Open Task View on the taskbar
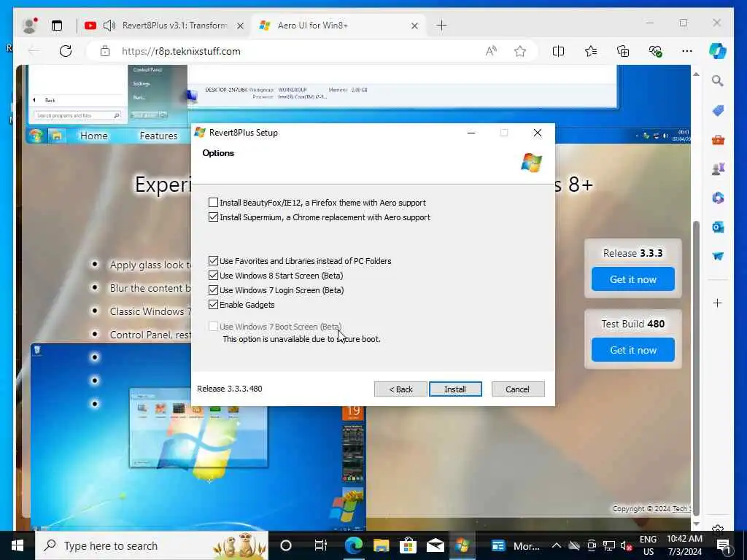Viewport: 747px width, 560px height. click(321, 545)
